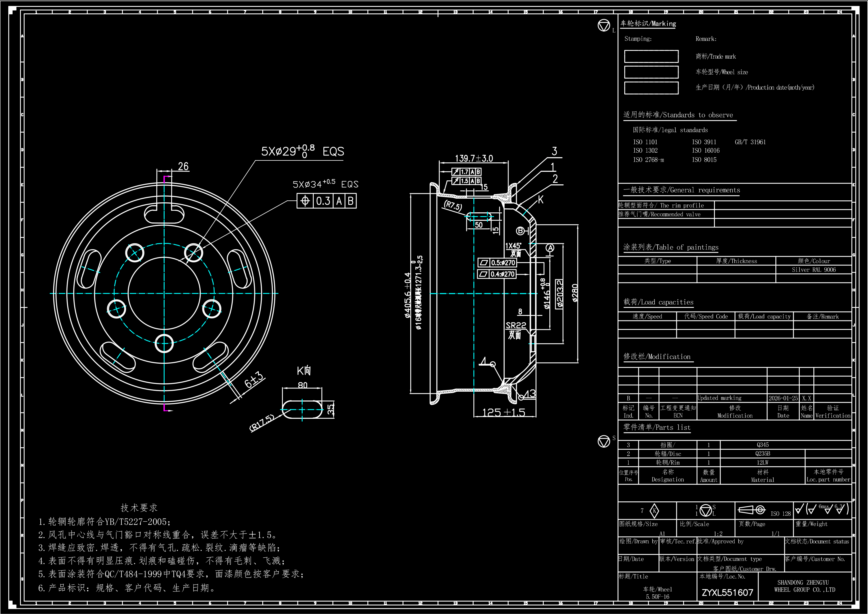This screenshot has width=868, height=614.
Task: Click the runout arrow symbol in 1.7 A B frame
Action: point(456,172)
